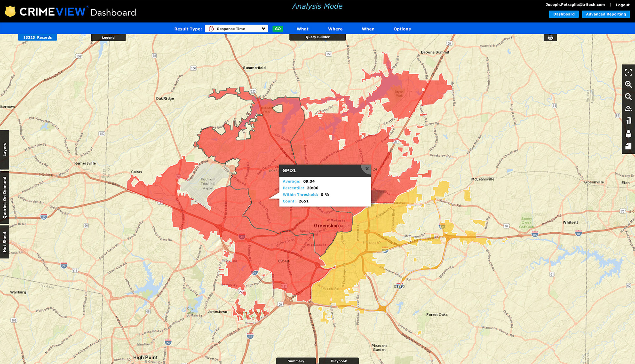Click the 3D buildings icon in map toolbar
The width and height of the screenshot is (635, 364).
[x=628, y=121]
